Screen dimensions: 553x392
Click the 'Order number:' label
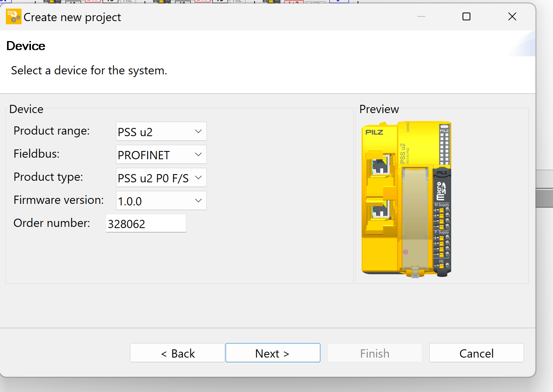click(x=52, y=223)
